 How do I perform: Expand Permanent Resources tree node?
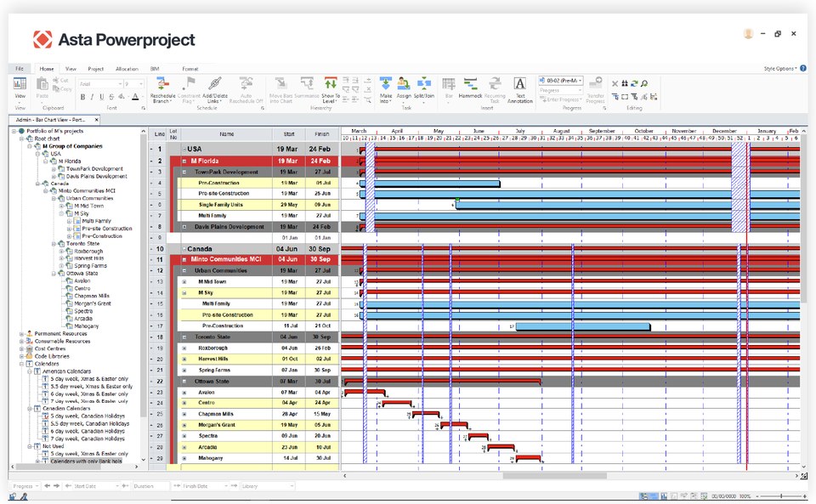pyautogui.click(x=22, y=334)
